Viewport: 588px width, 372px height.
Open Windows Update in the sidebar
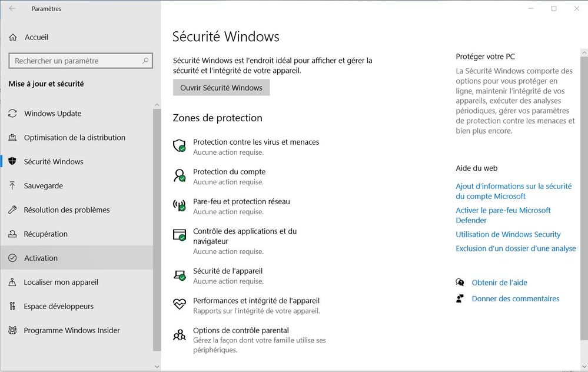[52, 114]
